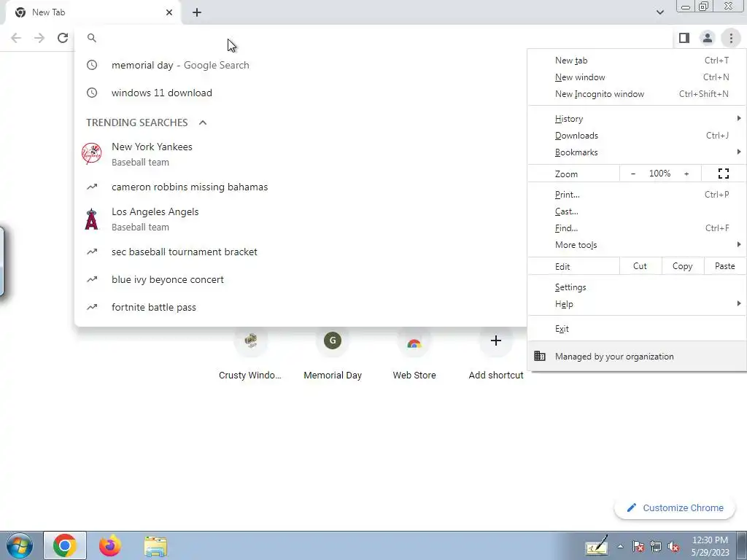Viewport: 747px width, 560px height.
Task: Click the Action Center flag icon
Action: pyautogui.click(x=638, y=546)
